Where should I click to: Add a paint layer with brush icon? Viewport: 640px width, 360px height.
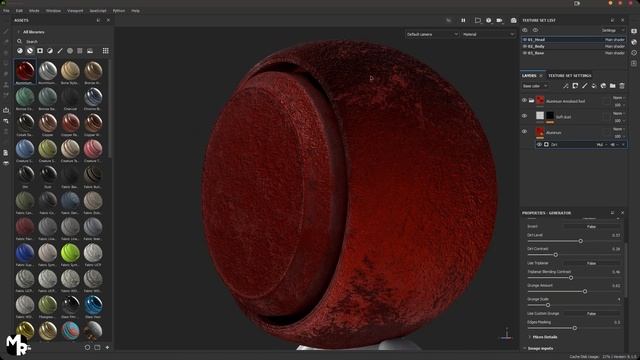[x=584, y=86]
